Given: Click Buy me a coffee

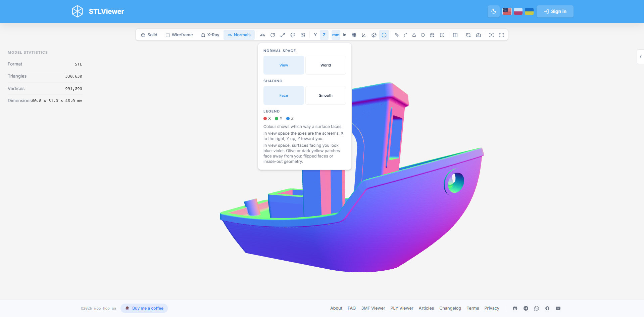Looking at the screenshot, I should click(x=144, y=308).
